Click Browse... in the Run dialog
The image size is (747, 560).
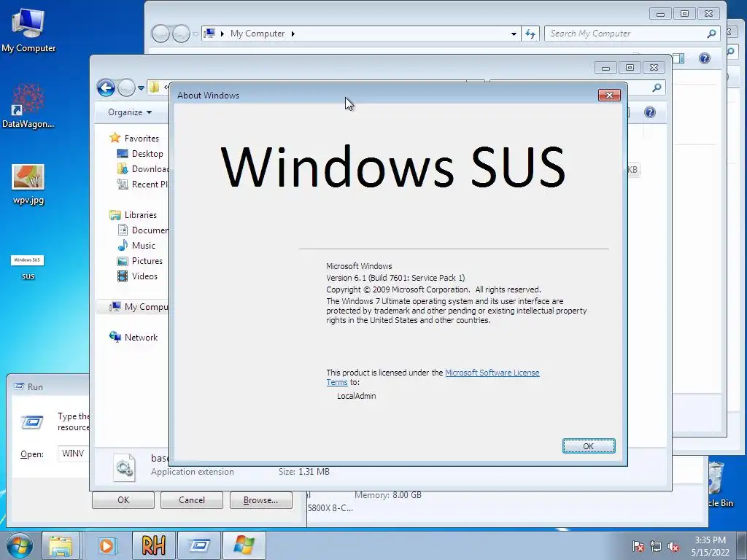260,500
